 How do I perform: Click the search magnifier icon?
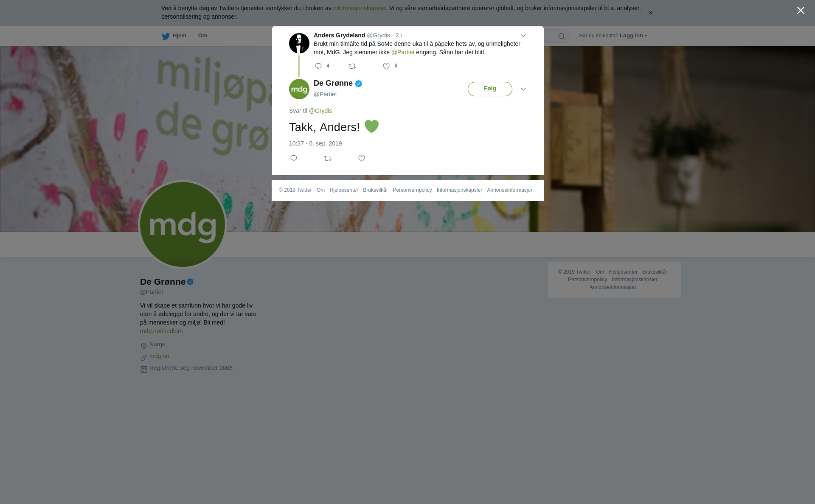(562, 36)
